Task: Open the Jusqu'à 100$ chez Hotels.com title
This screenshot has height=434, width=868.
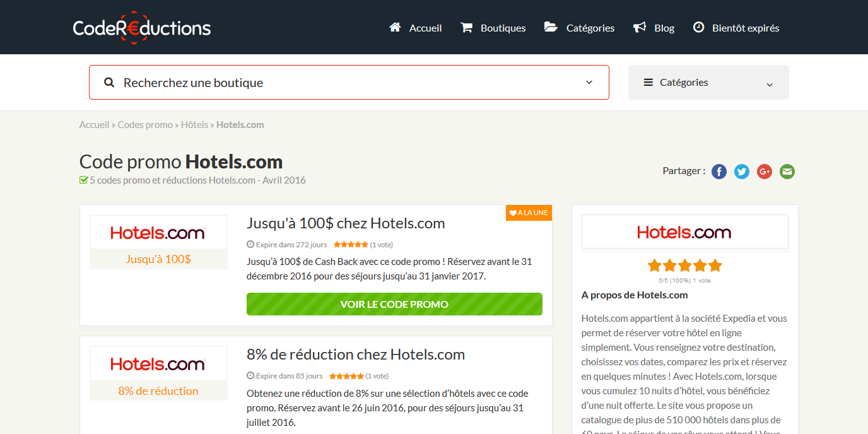Action: pyautogui.click(x=346, y=223)
